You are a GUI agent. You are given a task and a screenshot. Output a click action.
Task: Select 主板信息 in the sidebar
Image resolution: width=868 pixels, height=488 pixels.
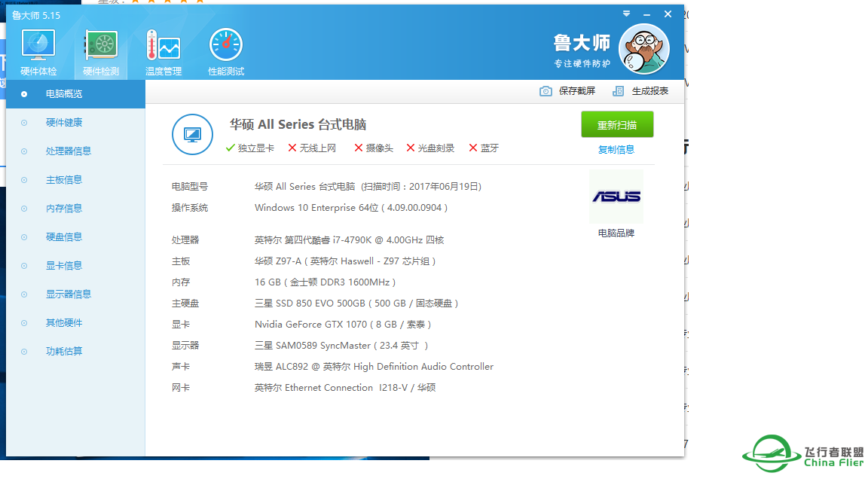(75, 180)
